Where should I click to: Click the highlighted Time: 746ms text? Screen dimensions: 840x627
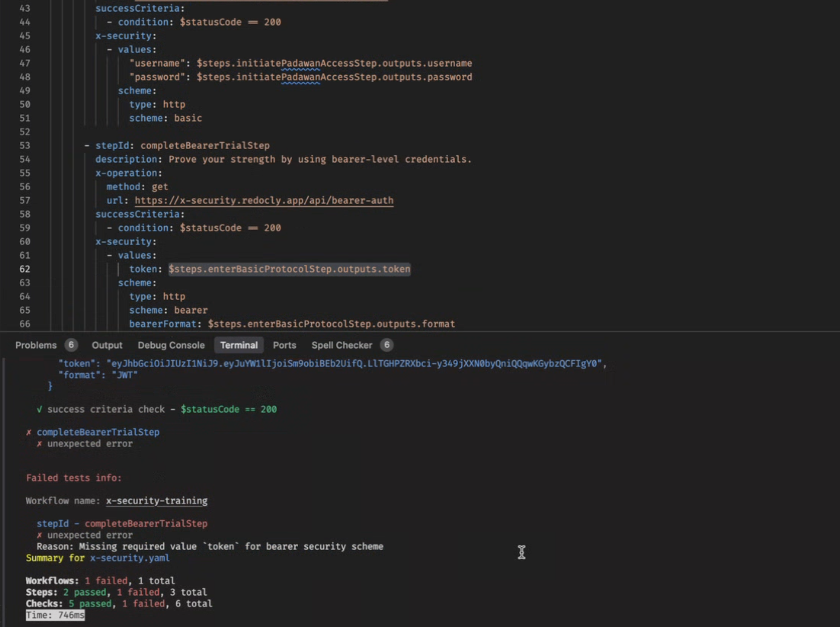point(55,615)
